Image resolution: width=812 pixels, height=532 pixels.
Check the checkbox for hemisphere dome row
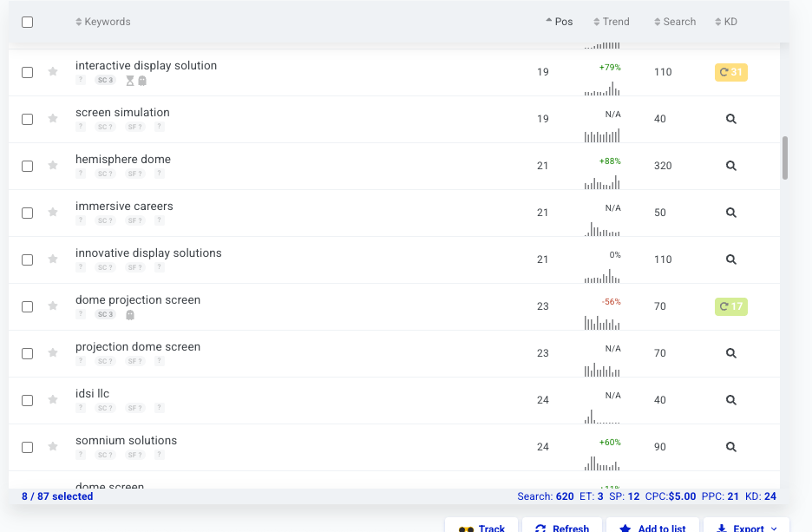(27, 166)
